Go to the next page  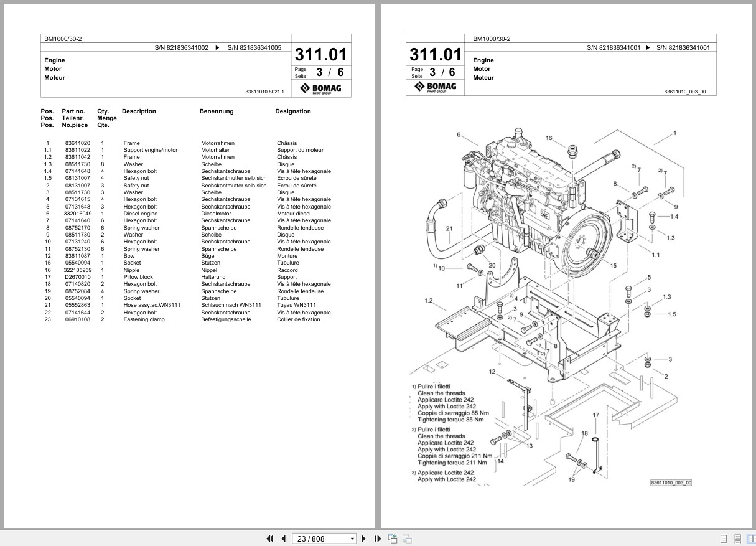364,539
